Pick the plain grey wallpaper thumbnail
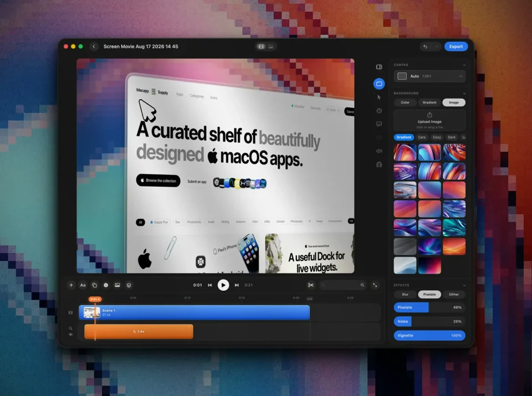 tap(405, 246)
